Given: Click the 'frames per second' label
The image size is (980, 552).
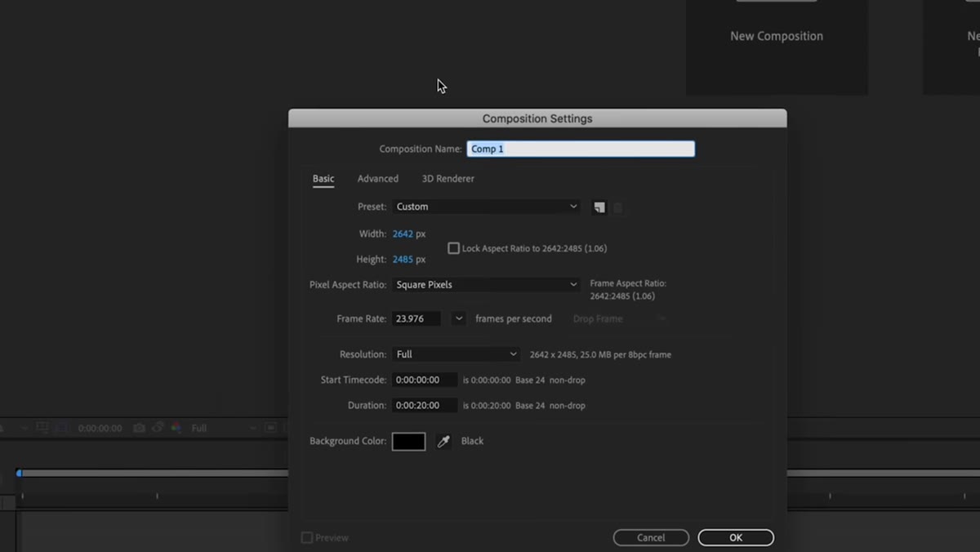Looking at the screenshot, I should [x=514, y=318].
